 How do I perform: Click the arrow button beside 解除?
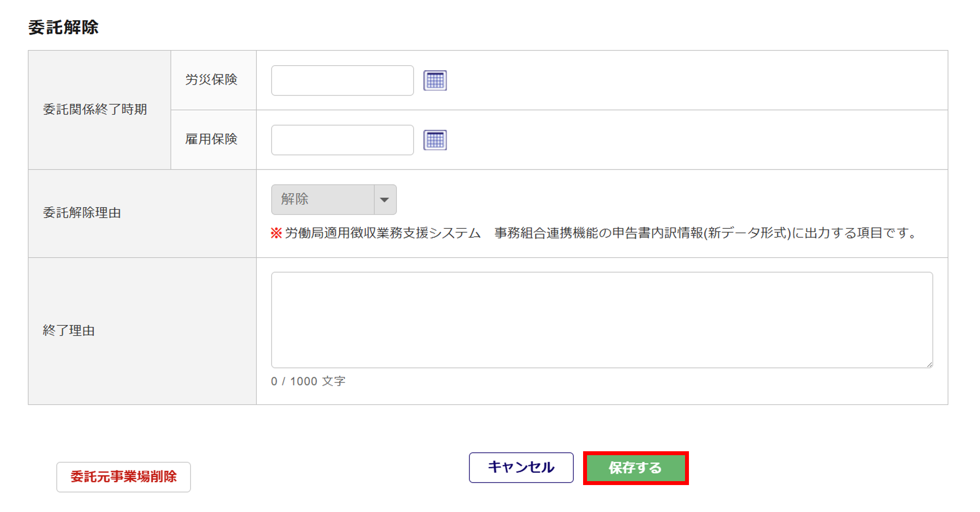pyautogui.click(x=385, y=199)
